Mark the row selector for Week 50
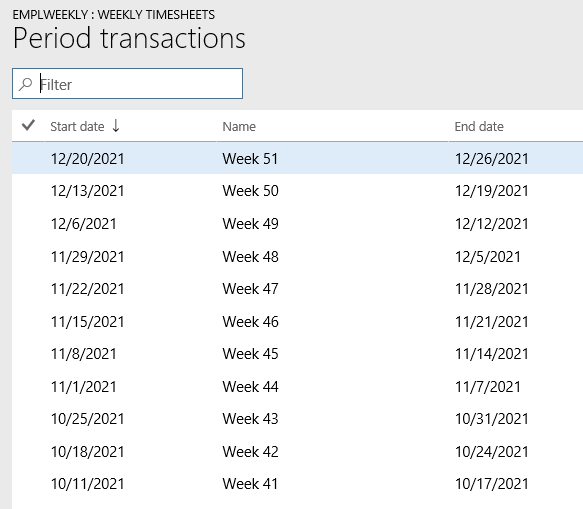 [x=28, y=191]
